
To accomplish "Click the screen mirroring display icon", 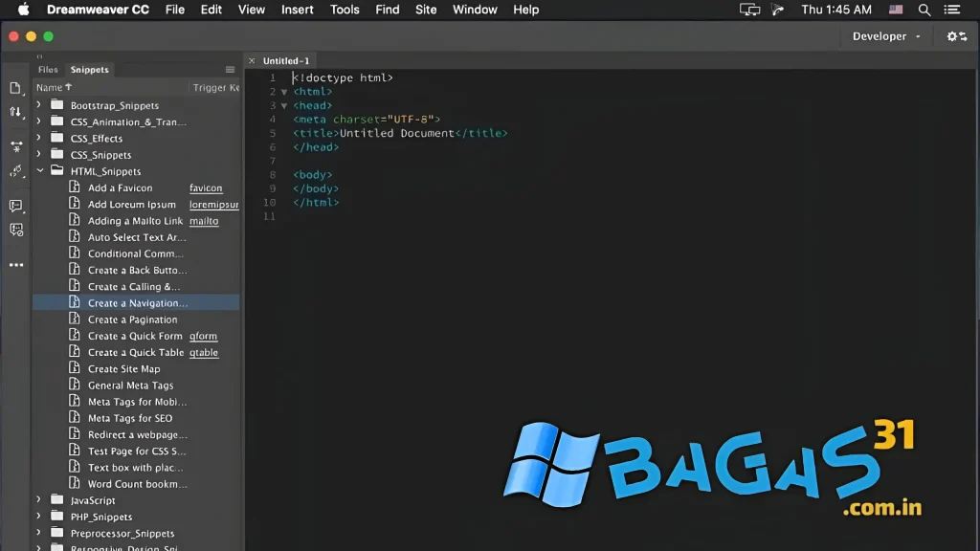I will point(749,10).
